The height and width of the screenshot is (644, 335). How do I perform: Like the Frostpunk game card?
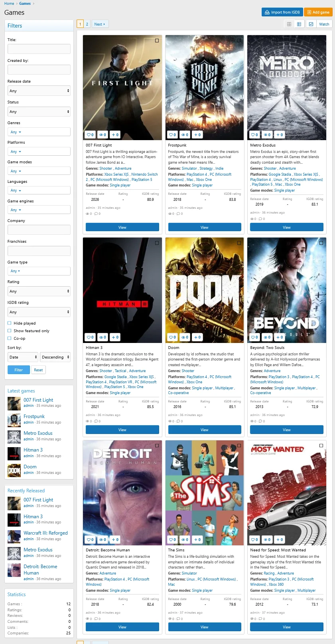point(173,135)
